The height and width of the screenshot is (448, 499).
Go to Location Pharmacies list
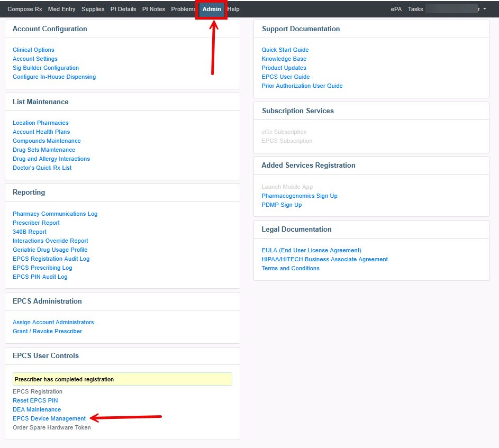click(x=41, y=123)
